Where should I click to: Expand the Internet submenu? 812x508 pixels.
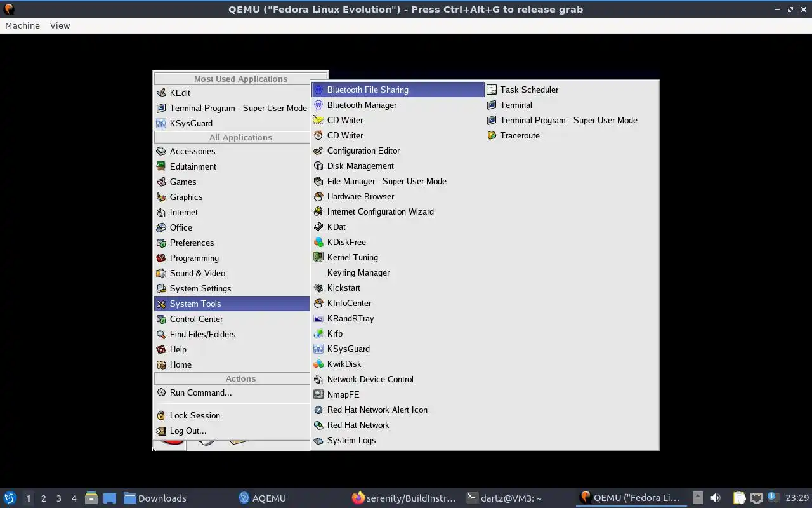tap(232, 212)
